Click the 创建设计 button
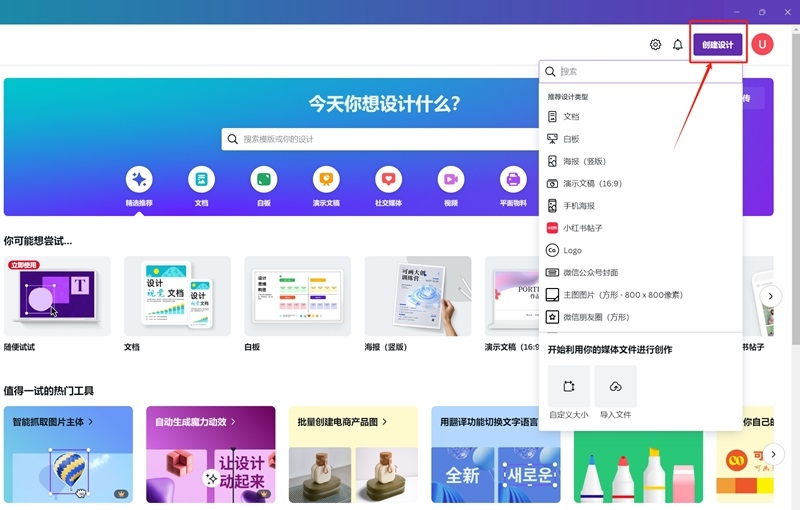This screenshot has height=510, width=800. (717, 44)
